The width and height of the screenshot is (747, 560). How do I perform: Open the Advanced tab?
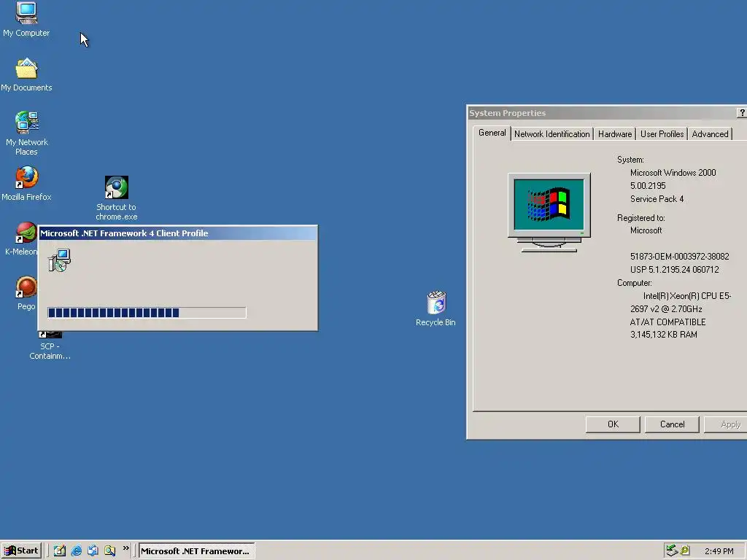pos(710,134)
